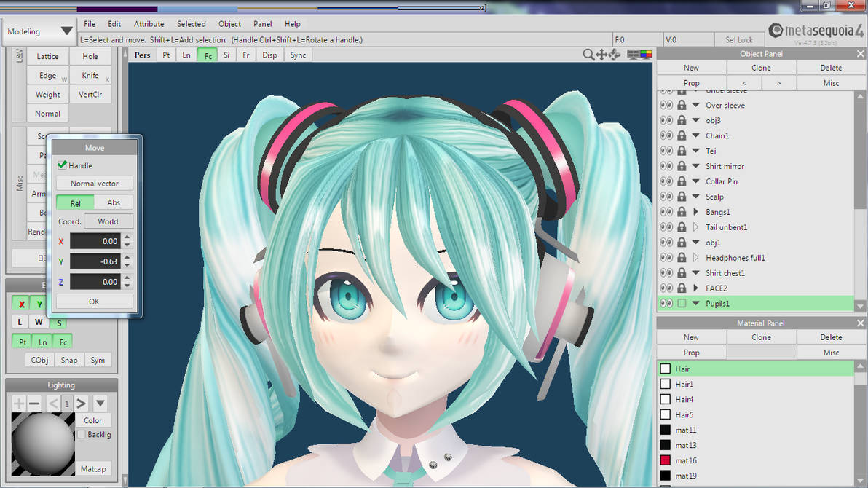
Task: Click the metasequoia 4 logo
Action: click(x=816, y=31)
